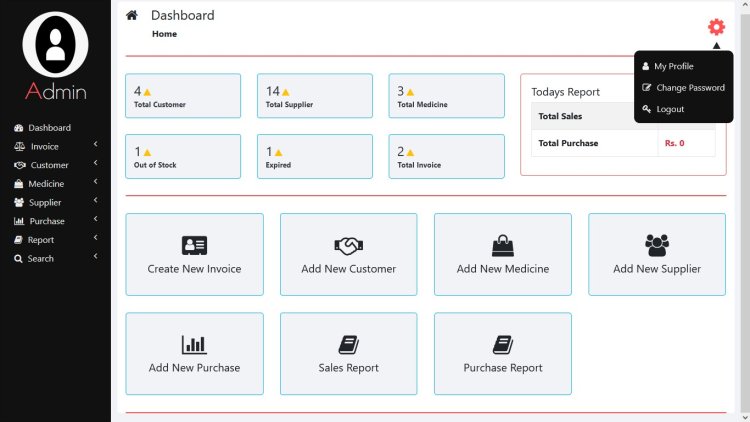Viewport: 750px width, 422px height.
Task: Click the Todays Report heading
Action: 565,92
